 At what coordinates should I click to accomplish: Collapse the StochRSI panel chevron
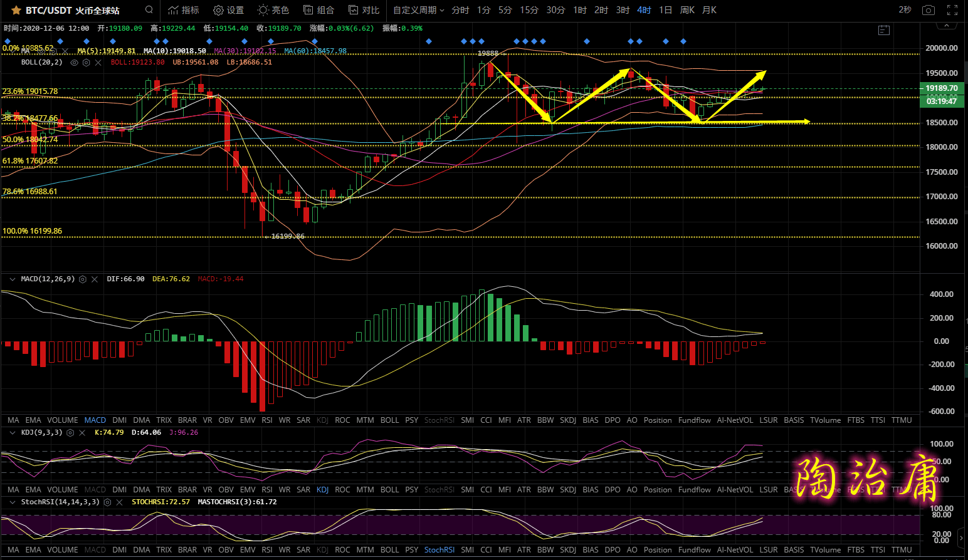(x=12, y=502)
